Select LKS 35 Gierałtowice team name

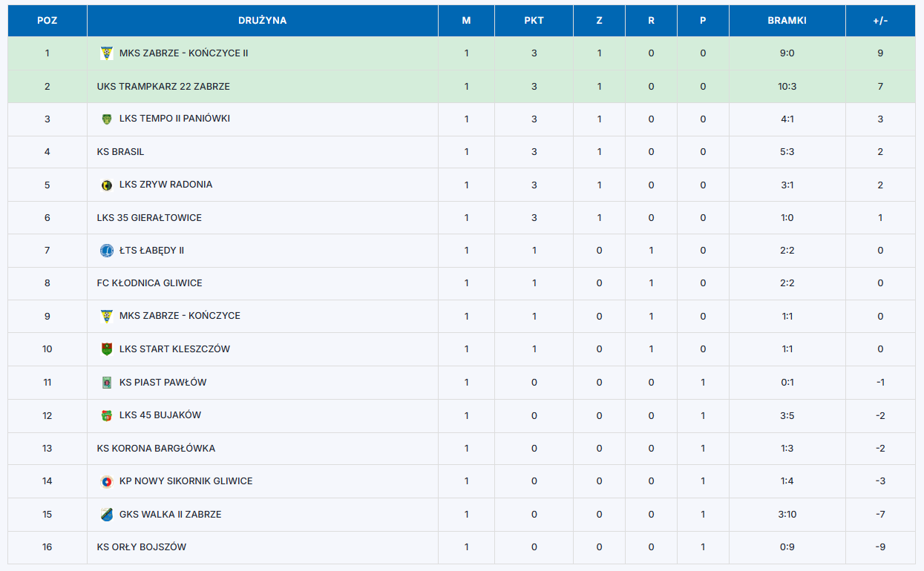(x=149, y=218)
